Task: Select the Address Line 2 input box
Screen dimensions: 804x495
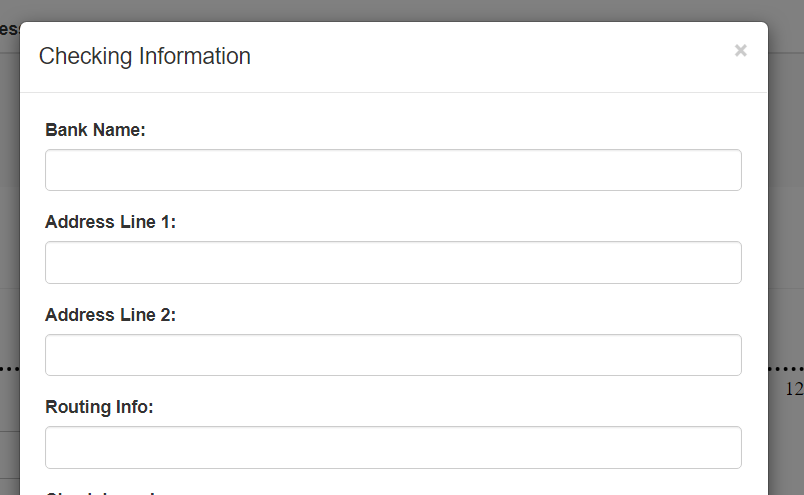Action: (x=393, y=355)
